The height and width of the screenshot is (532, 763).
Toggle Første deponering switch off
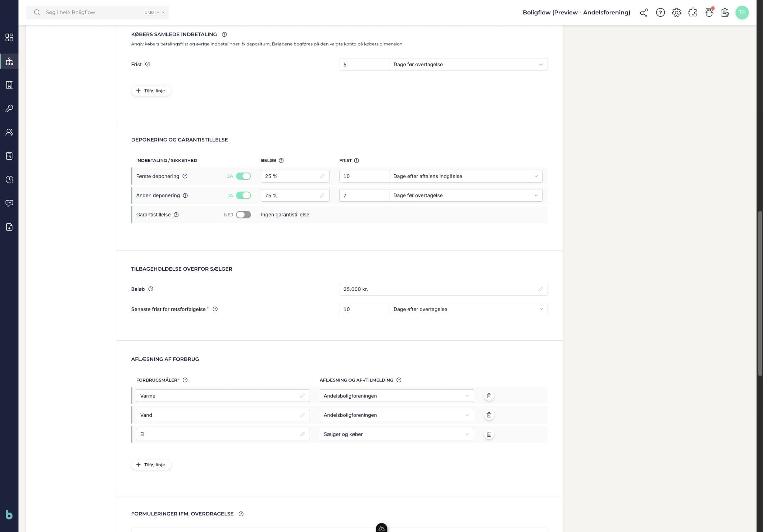(x=244, y=176)
